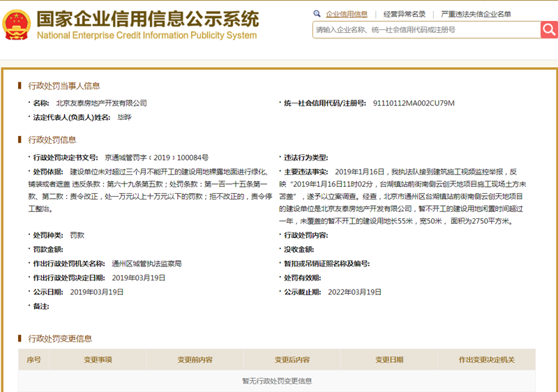
Task: Click the 暂无行政处罚变更信息 empty row
Action: tap(277, 381)
